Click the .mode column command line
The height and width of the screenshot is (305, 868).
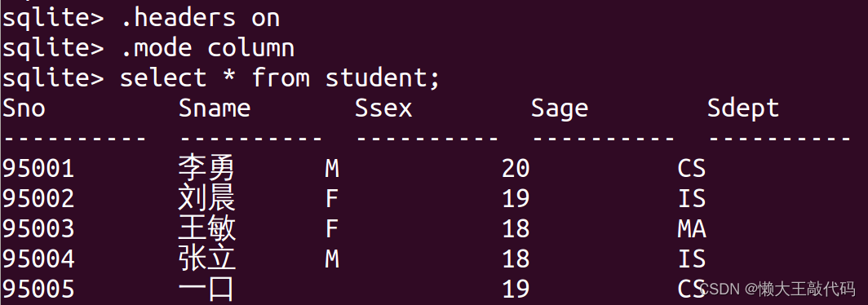[x=148, y=48]
